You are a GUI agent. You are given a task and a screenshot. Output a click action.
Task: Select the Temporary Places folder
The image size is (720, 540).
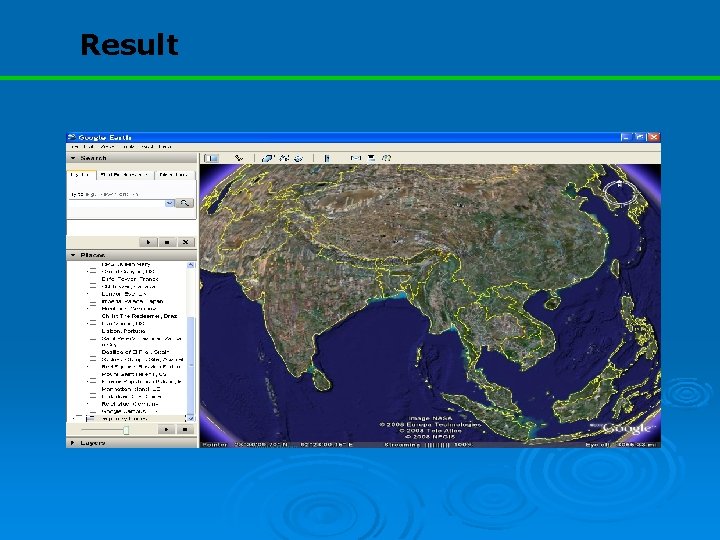click(124, 419)
